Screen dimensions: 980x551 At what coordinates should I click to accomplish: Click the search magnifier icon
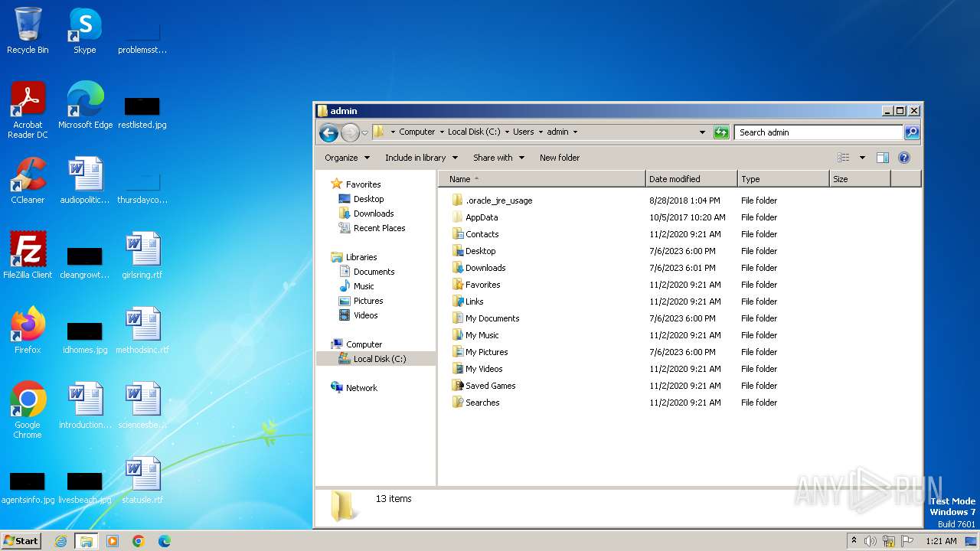(x=912, y=132)
